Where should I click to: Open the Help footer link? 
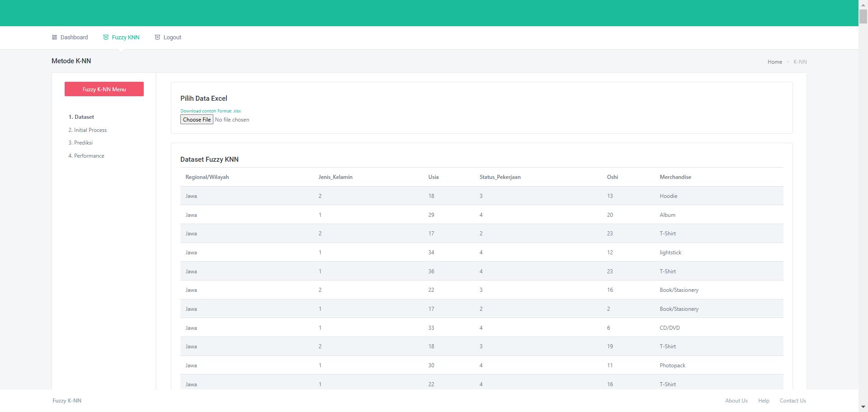764,401
